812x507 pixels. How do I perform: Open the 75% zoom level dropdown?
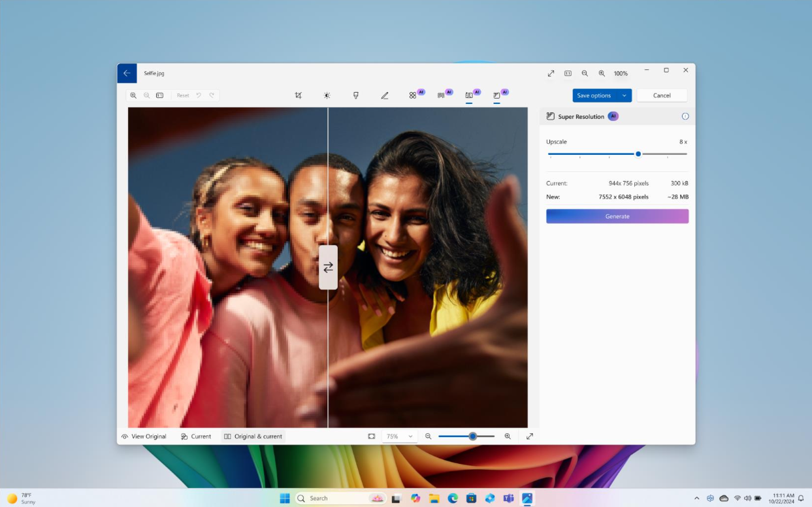click(x=400, y=436)
